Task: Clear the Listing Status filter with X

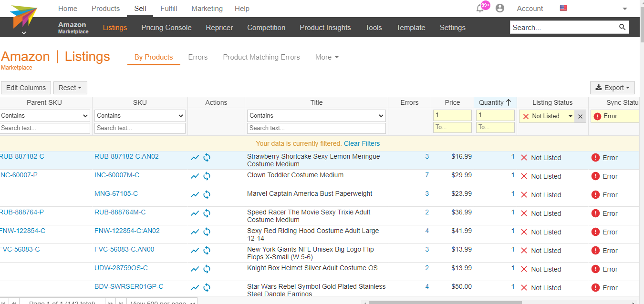Action: coord(580,116)
